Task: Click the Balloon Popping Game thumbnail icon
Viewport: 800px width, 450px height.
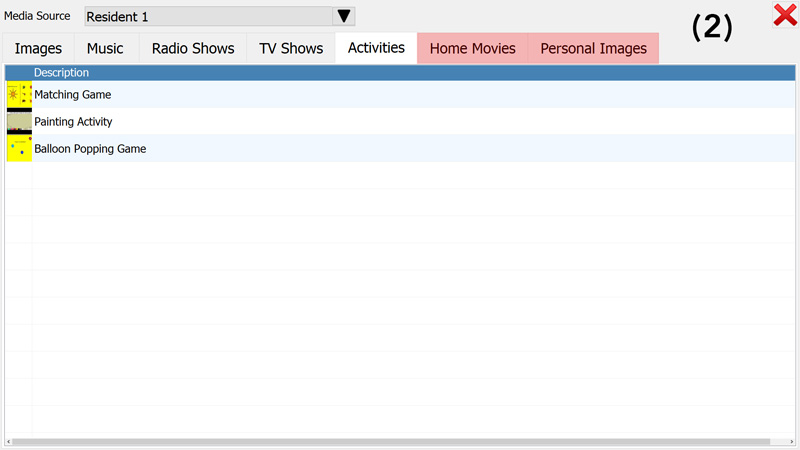Action: (x=18, y=149)
